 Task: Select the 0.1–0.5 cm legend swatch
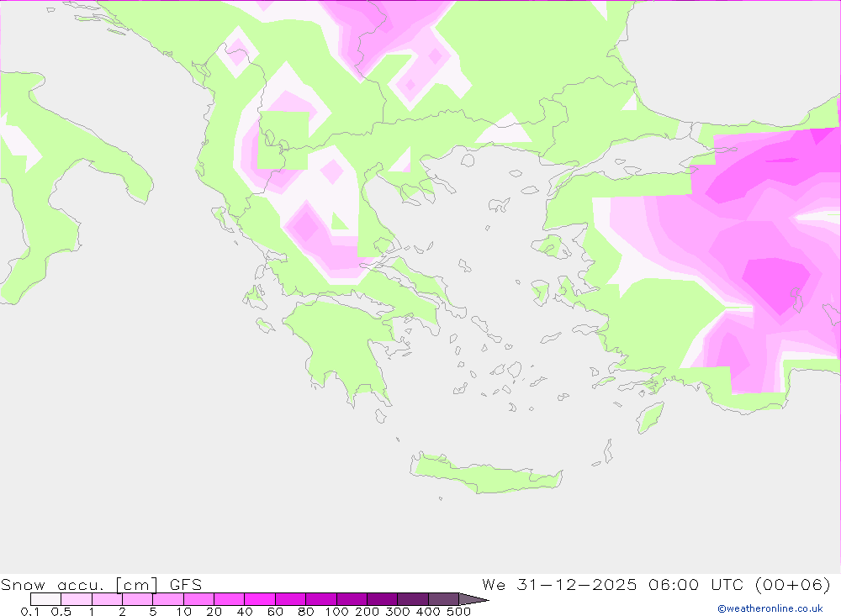[x=45, y=599]
